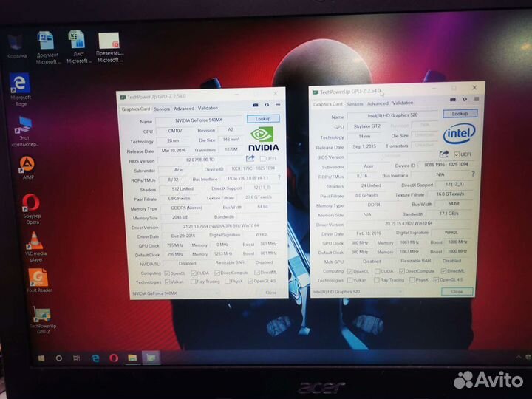Open the This PC desktop shortcut
The image size is (532, 399).
24,132
